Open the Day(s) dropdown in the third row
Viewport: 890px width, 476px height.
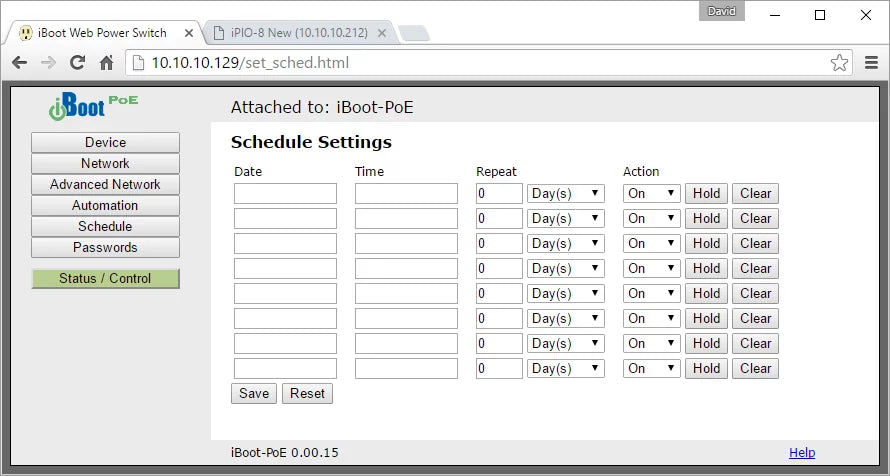pyautogui.click(x=566, y=243)
